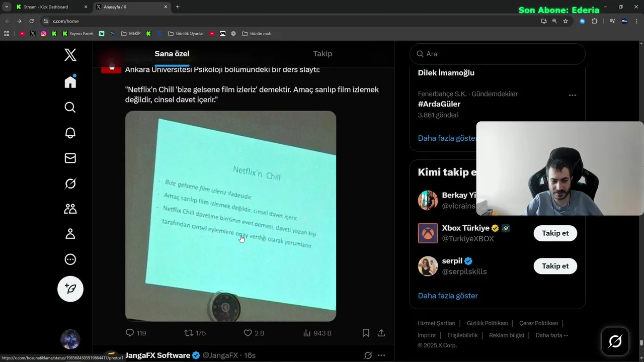Follow Xbox Türkiye with Takip et
The image size is (644, 362).
click(555, 233)
